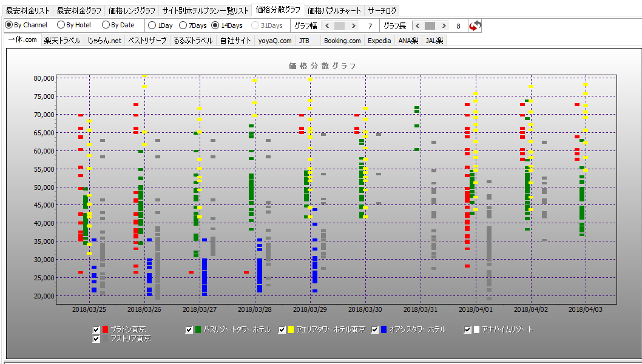Image resolution: width=642 pixels, height=364 pixels.
Task: Switch range to 7Days
Action: pyautogui.click(x=184, y=25)
